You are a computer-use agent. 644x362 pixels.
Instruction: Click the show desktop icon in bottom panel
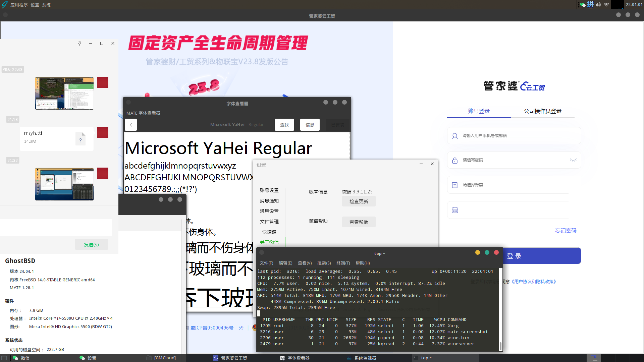coord(4,358)
